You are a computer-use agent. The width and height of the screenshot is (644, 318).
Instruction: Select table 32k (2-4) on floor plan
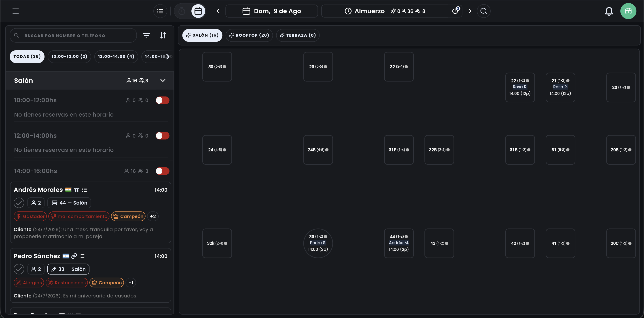coord(217,243)
